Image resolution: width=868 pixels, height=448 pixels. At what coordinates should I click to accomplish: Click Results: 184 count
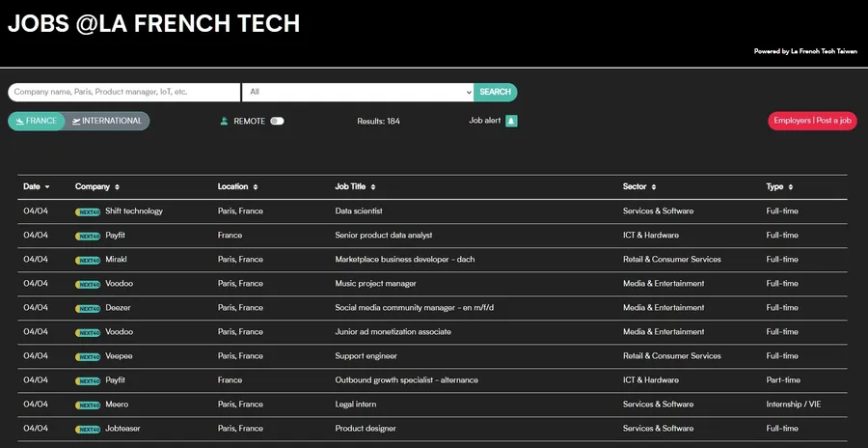[x=379, y=121]
